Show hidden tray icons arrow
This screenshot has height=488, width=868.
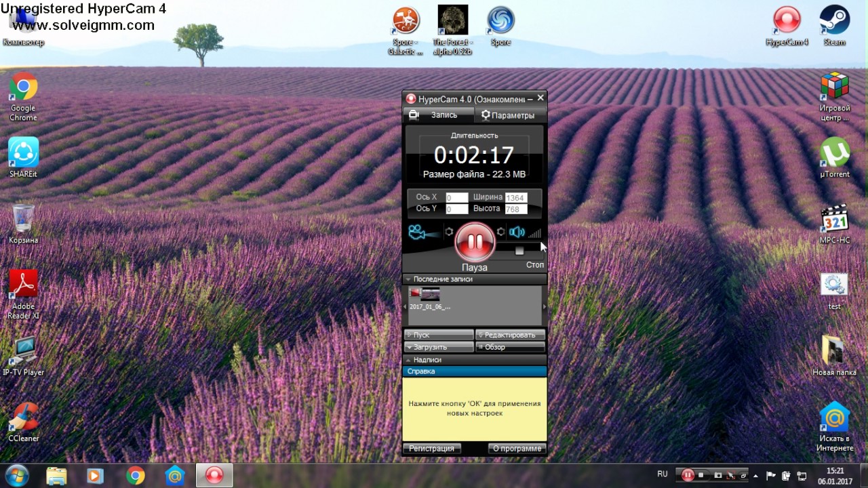pyautogui.click(x=755, y=475)
